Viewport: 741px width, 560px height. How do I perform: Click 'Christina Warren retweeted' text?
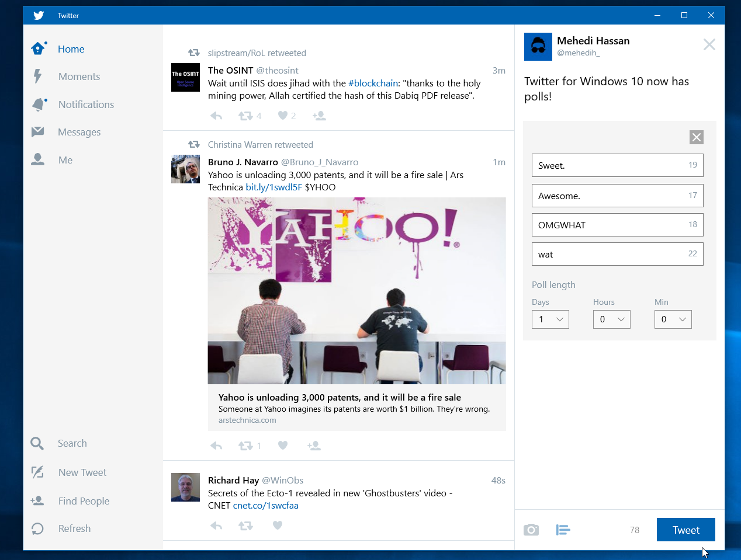coord(261,144)
